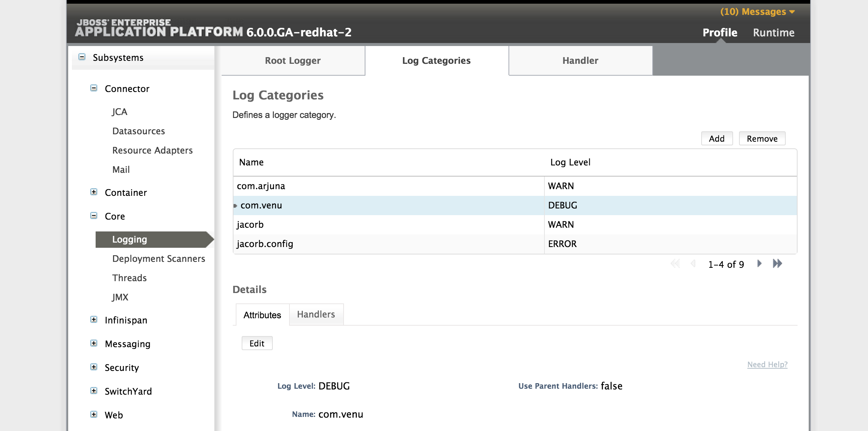Expand the Connector subsystem tree
The width and height of the screenshot is (868, 431).
(x=93, y=88)
